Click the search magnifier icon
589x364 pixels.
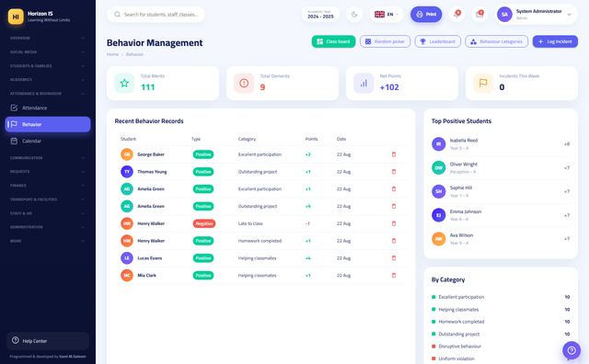click(117, 15)
